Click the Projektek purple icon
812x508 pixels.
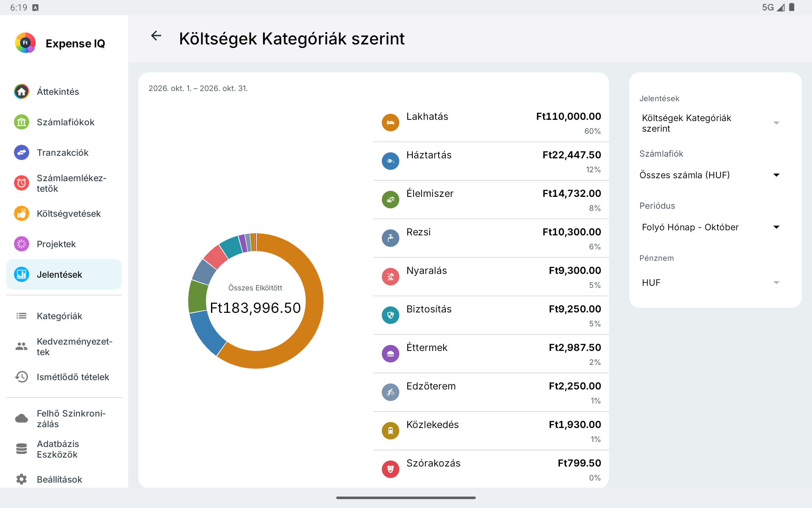22,244
